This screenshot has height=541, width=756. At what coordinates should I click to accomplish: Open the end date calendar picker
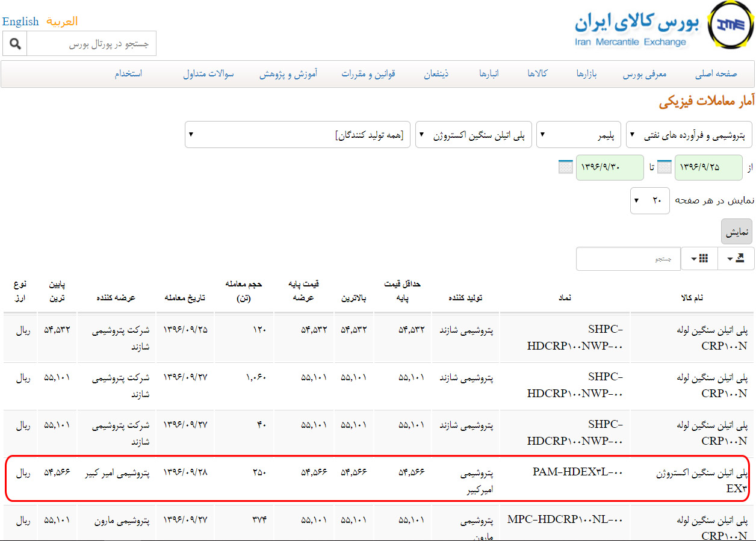[x=565, y=167]
